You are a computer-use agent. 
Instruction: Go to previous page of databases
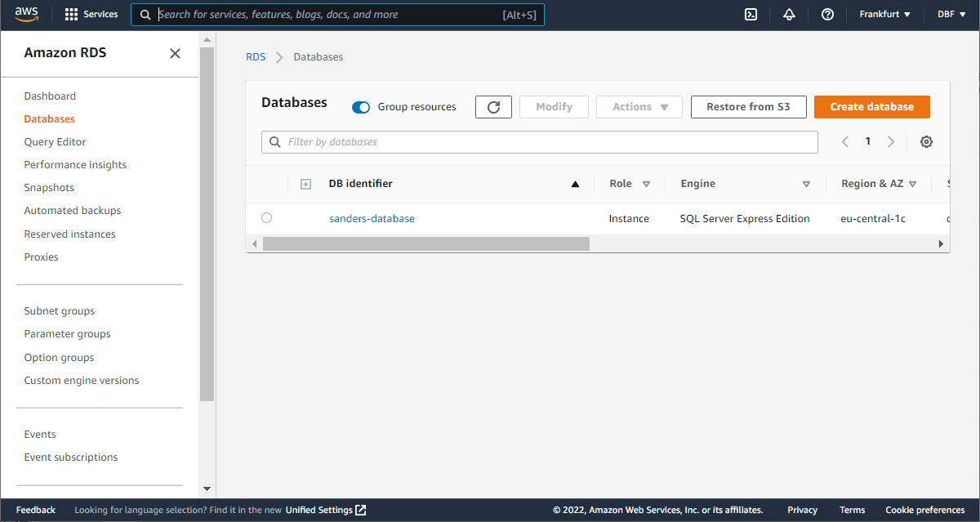845,141
